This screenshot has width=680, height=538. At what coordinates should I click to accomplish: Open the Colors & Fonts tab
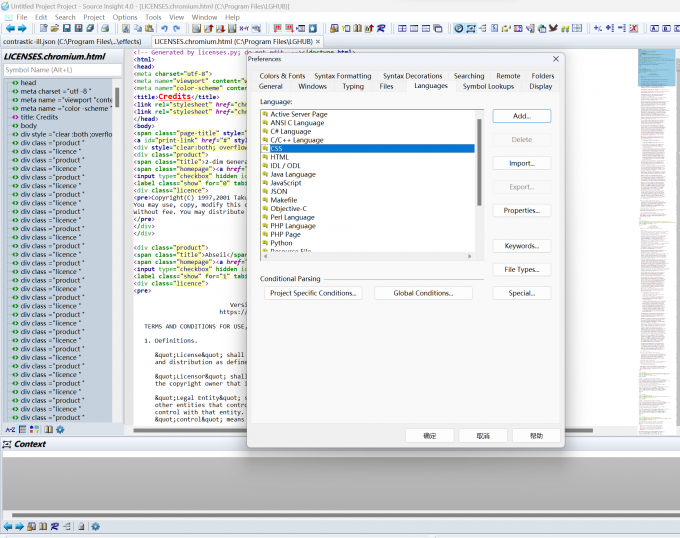point(282,76)
